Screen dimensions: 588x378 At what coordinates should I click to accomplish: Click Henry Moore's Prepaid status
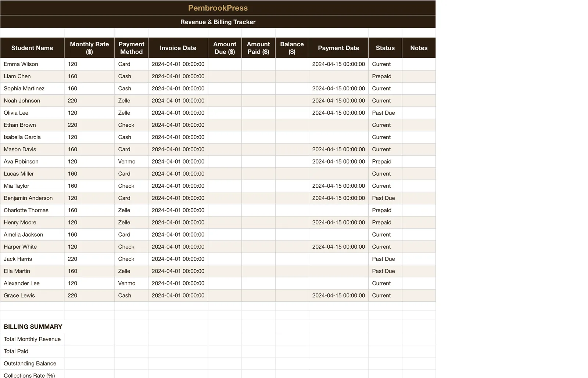click(385, 222)
